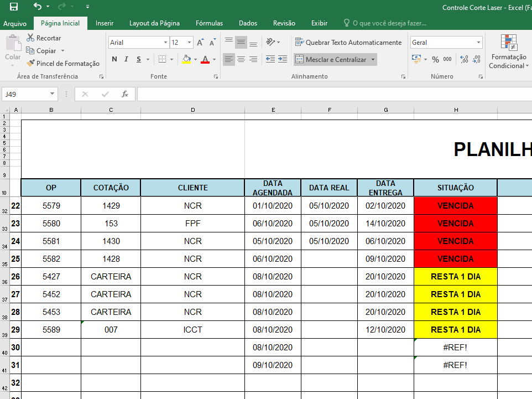Open Alinhamento dialog launcher
532x399 pixels.
click(403, 77)
